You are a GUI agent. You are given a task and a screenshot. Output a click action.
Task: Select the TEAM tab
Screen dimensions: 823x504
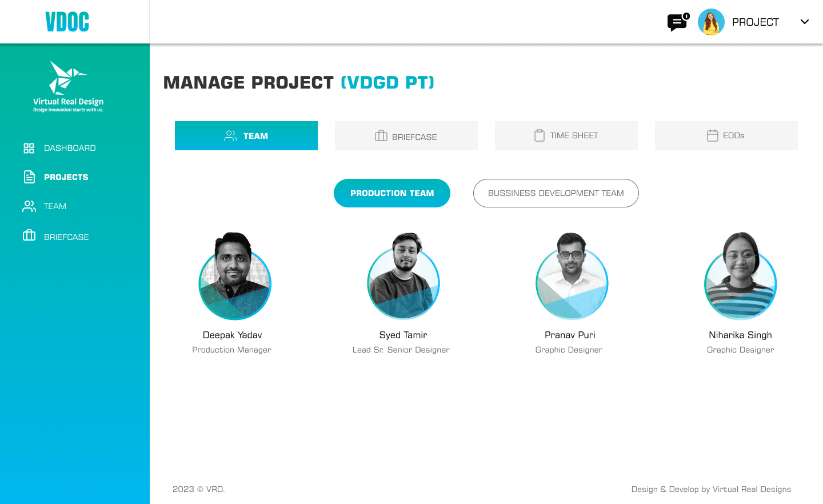[x=246, y=135]
